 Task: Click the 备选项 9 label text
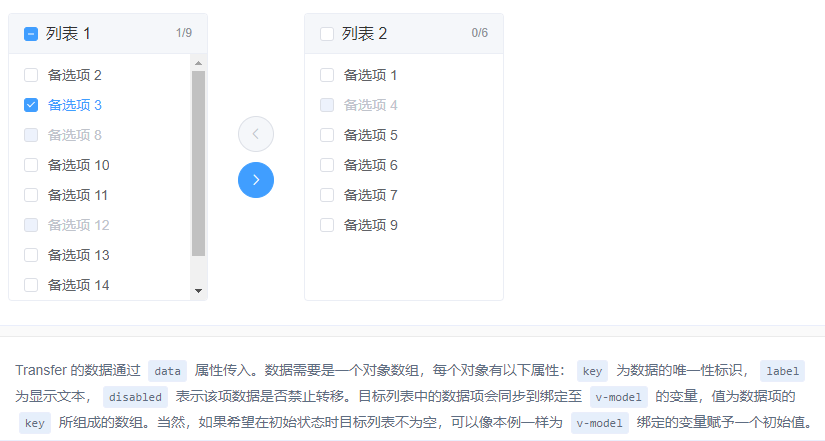tap(370, 225)
